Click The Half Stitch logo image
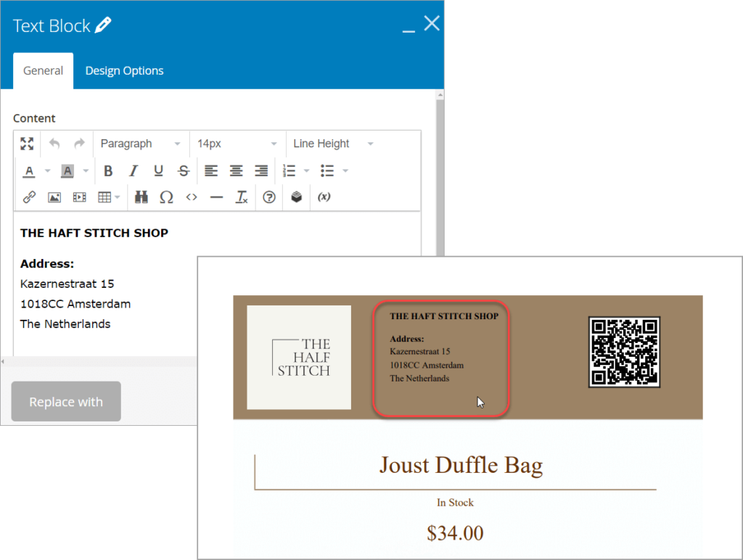Image resolution: width=743 pixels, height=560 pixels. point(299,357)
